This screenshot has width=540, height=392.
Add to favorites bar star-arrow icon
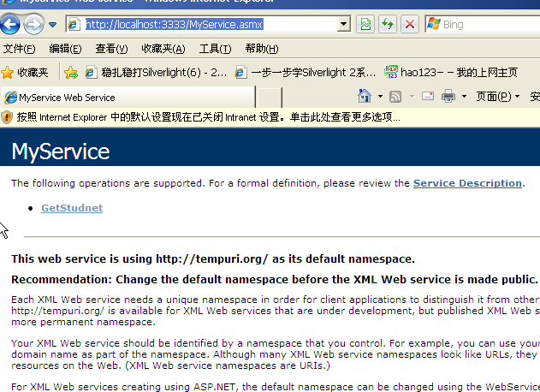(71, 73)
